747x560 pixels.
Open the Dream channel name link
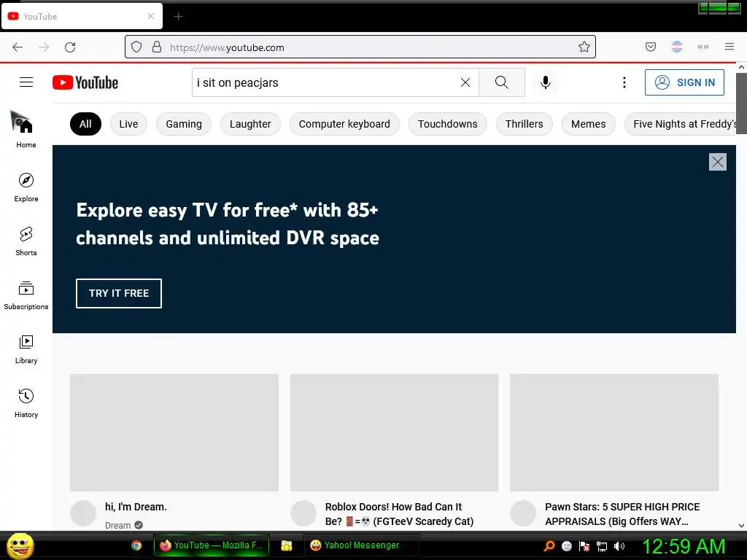pyautogui.click(x=117, y=525)
